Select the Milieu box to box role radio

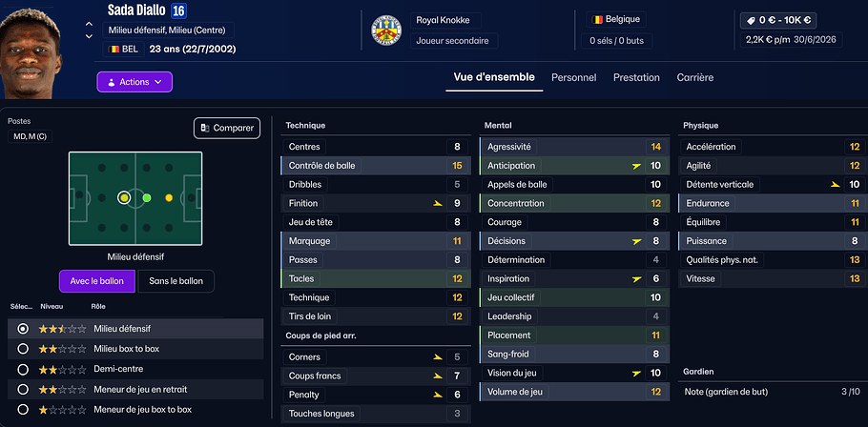coord(23,349)
